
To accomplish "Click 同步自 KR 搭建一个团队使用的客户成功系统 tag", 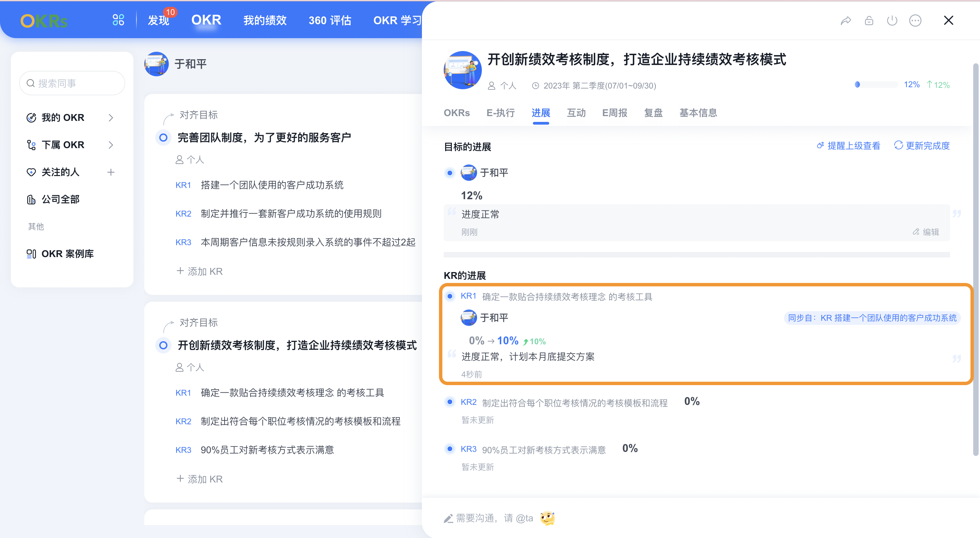I will point(872,318).
